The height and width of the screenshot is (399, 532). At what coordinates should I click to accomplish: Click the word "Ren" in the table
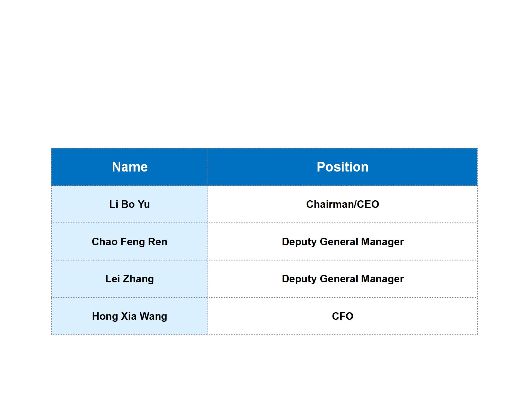tap(158, 242)
